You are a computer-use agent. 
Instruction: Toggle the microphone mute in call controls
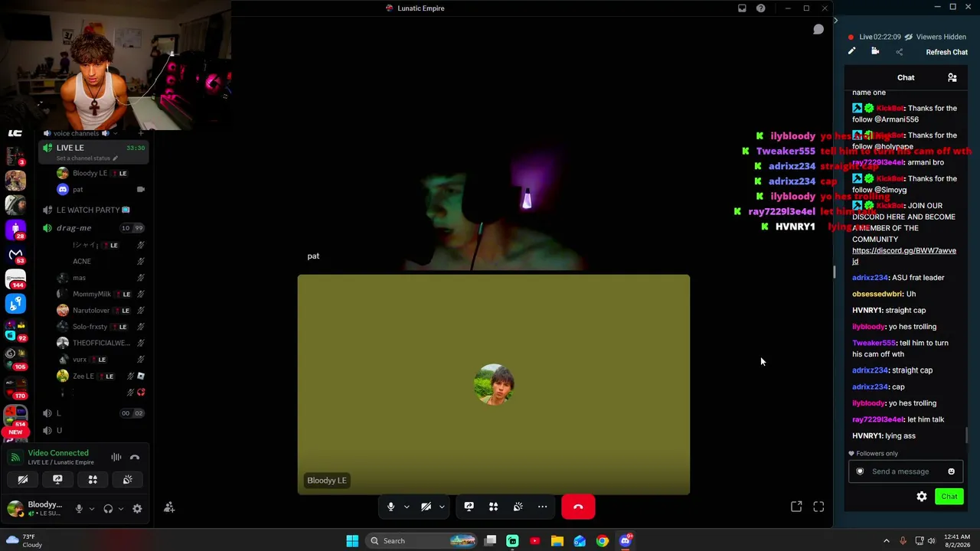click(x=390, y=507)
